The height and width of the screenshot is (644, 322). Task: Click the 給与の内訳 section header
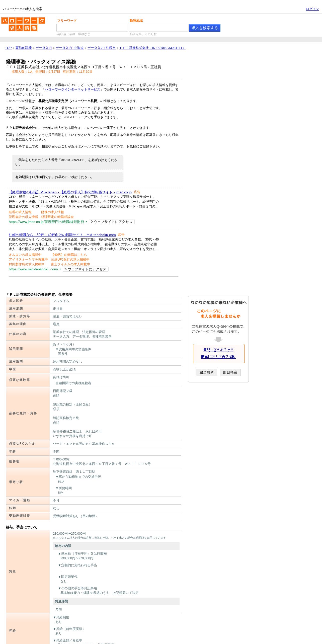point(116,546)
